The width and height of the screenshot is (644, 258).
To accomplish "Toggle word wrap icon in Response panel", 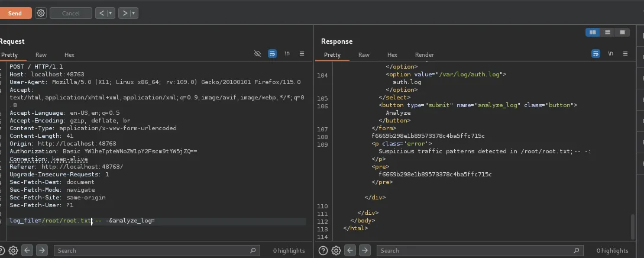I will click(x=596, y=54).
